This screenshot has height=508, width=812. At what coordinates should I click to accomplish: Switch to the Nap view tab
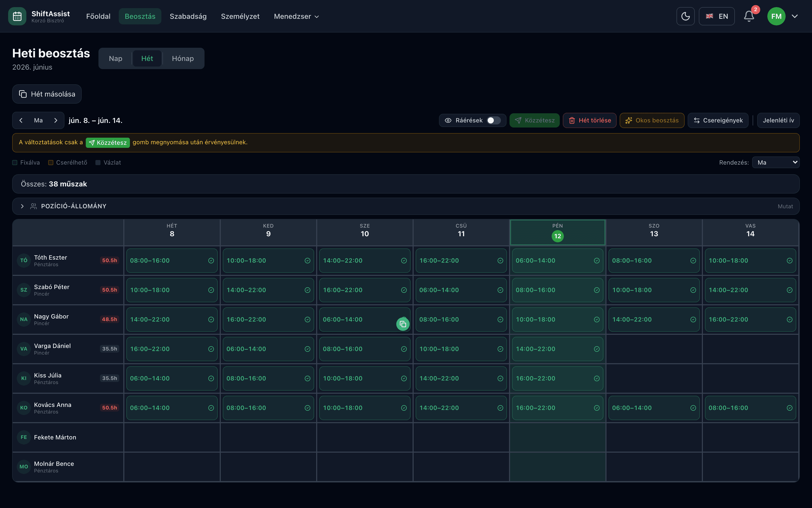[115, 58]
